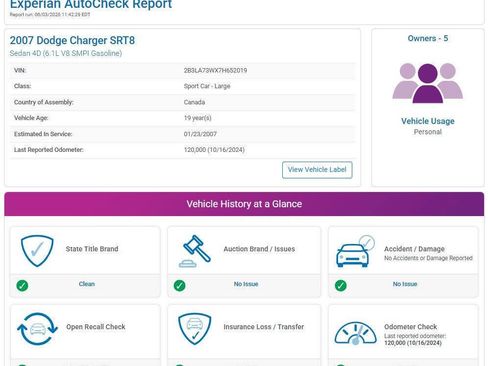Click green checkmark under Auction Brand
488x366 pixels.
coord(180,286)
